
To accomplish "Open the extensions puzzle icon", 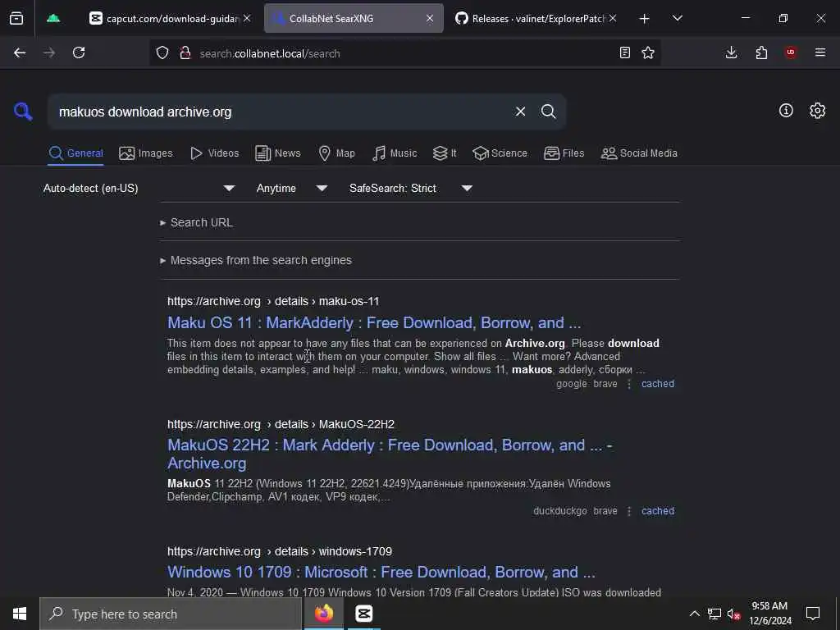I will [x=761, y=52].
